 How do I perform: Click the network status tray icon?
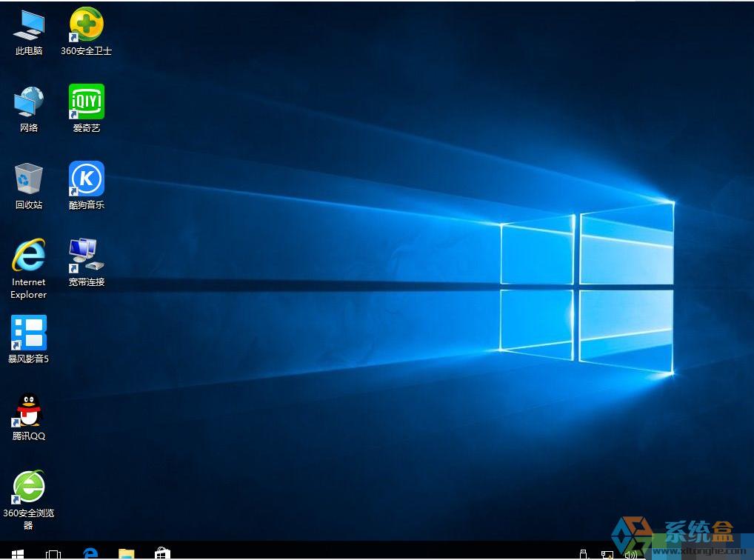[607, 554]
